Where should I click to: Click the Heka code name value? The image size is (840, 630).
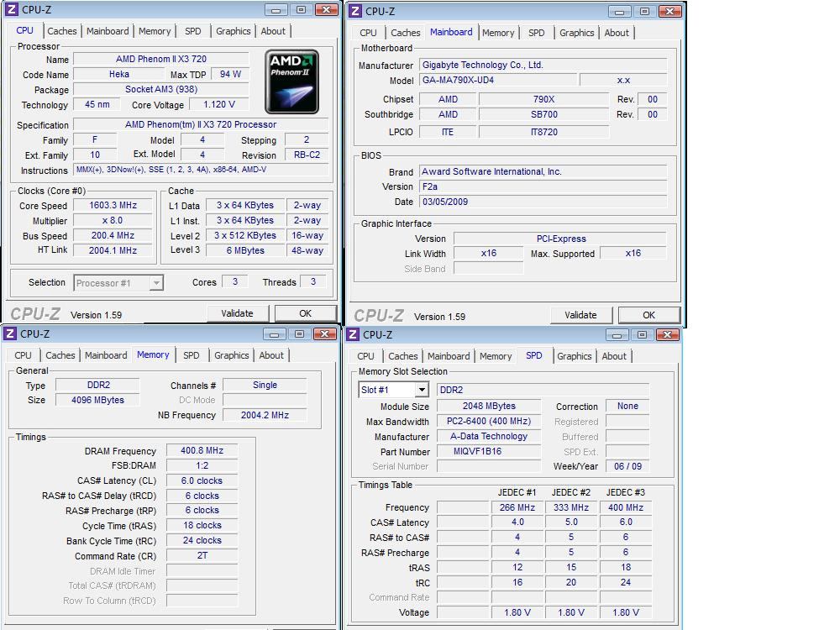pos(119,74)
